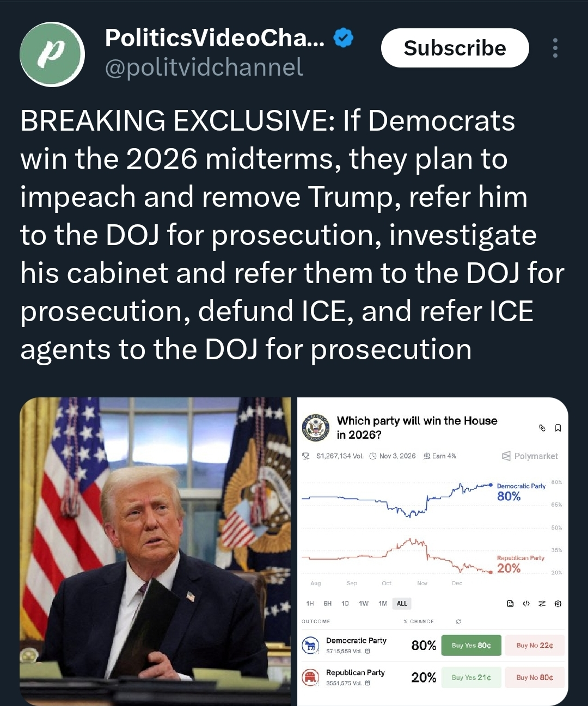Image resolution: width=588 pixels, height=706 pixels.
Task: Open the chart settings gear icon
Action: [558, 604]
